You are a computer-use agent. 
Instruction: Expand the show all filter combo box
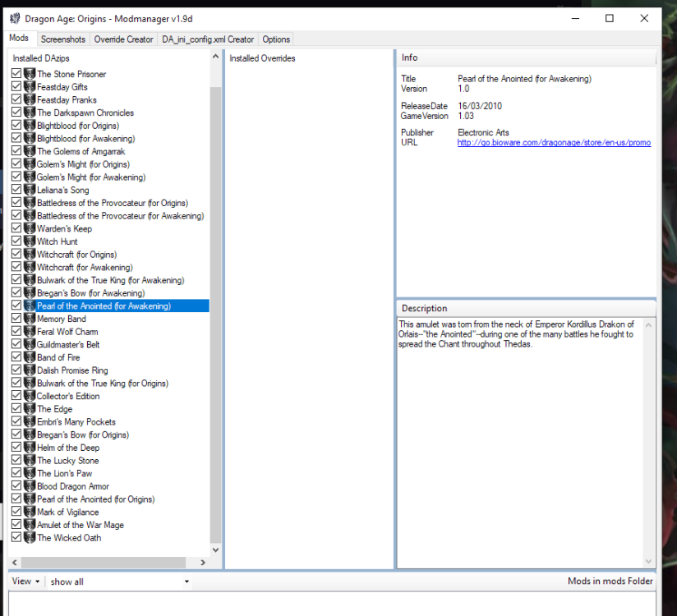(x=119, y=582)
